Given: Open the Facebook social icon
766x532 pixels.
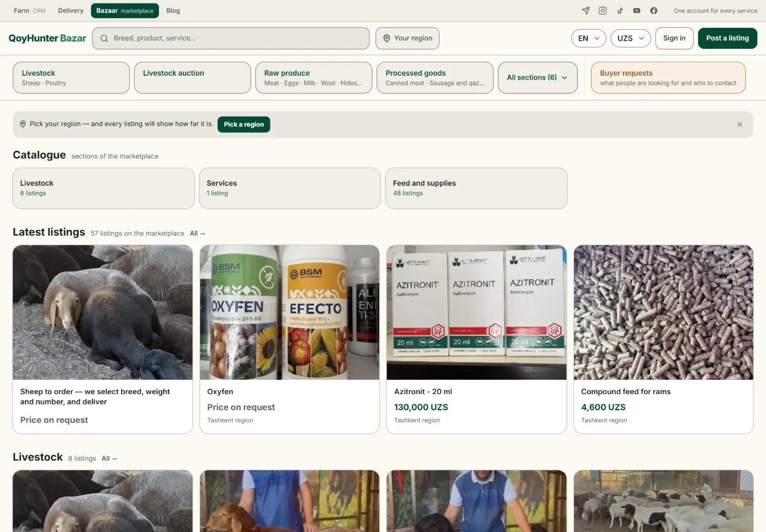Looking at the screenshot, I should [x=654, y=11].
